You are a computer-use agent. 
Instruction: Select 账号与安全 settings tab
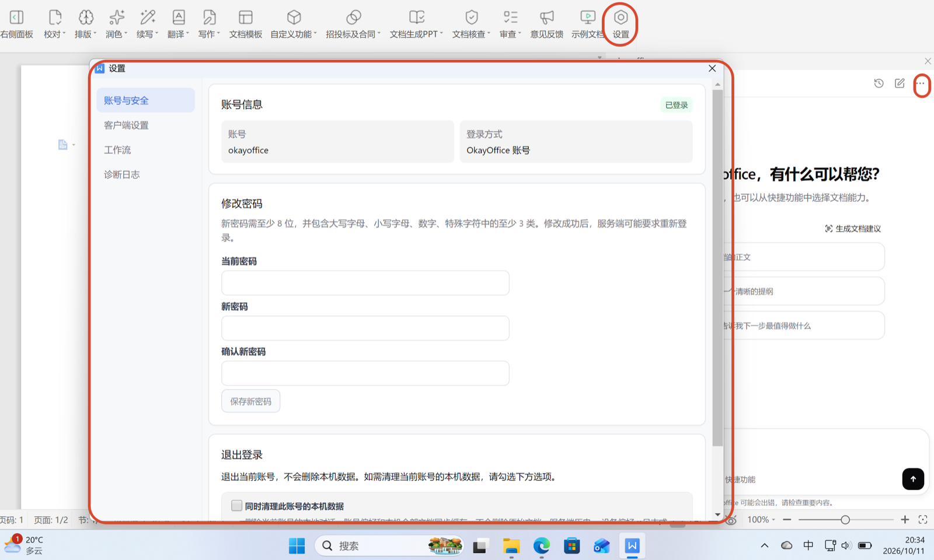click(145, 100)
